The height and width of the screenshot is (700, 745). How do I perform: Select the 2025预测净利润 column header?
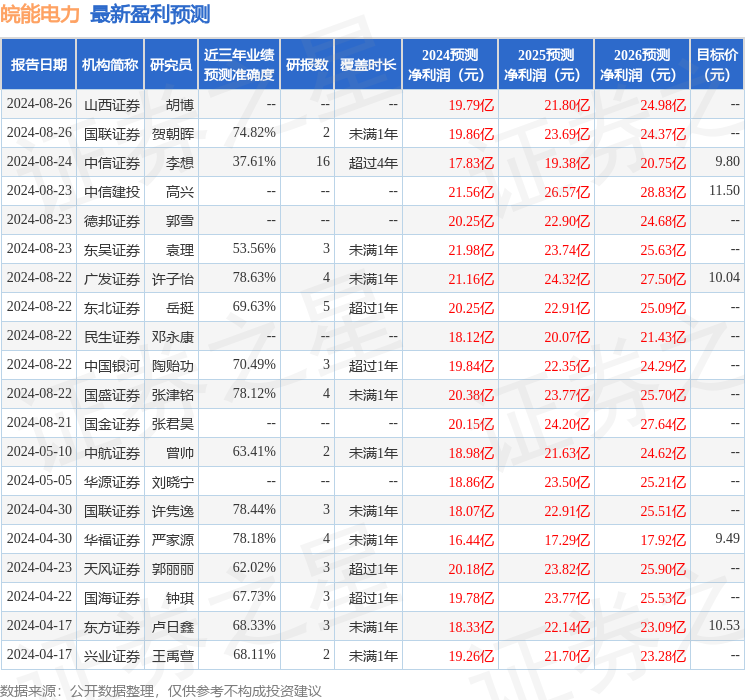tap(546, 65)
